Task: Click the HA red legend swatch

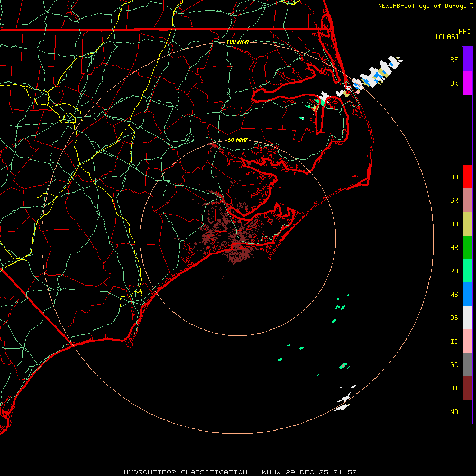Action: point(467,177)
